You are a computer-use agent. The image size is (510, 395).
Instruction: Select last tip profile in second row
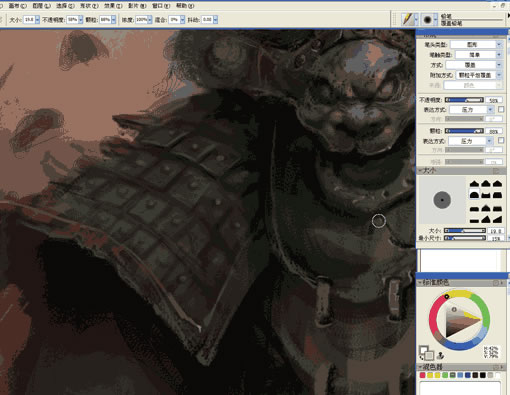click(x=497, y=195)
